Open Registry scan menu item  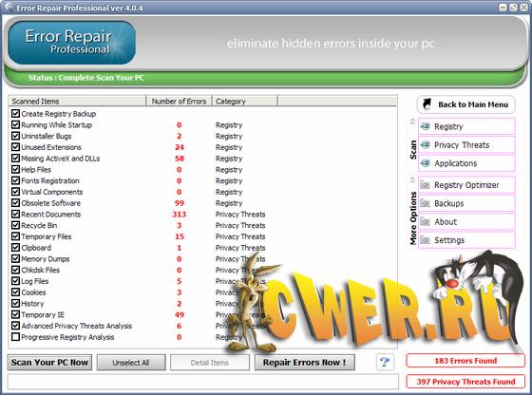pos(466,126)
